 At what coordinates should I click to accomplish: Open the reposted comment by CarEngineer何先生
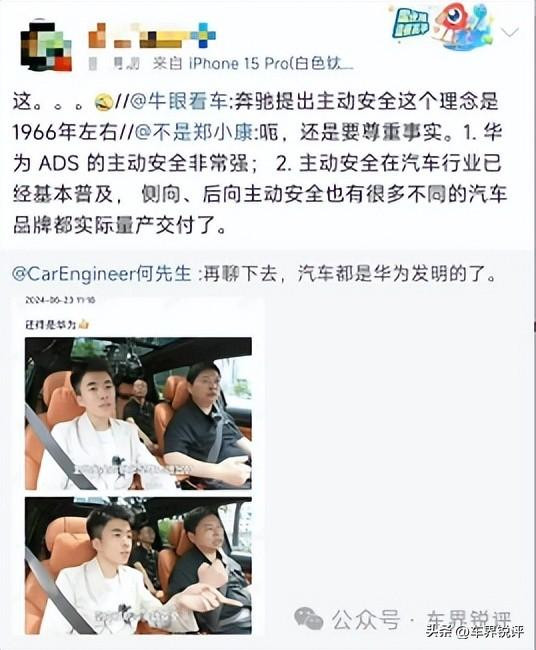(x=255, y=274)
